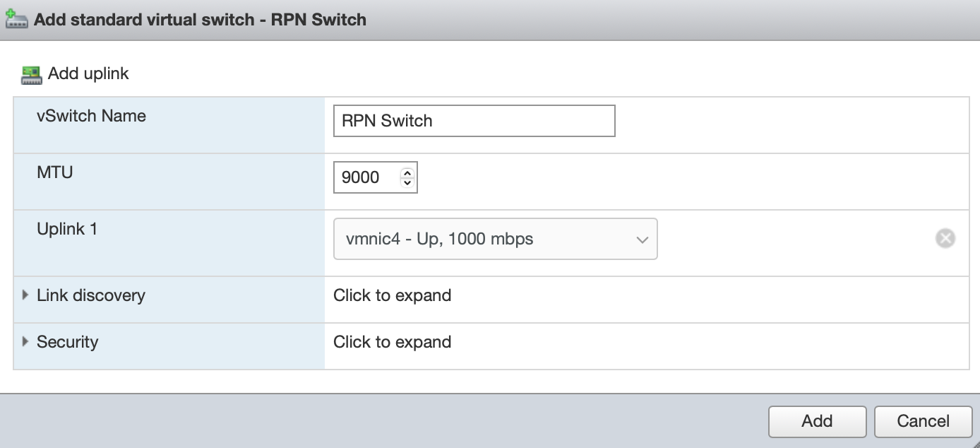
Task: Click "Click to expand" beside Security
Action: 392,342
